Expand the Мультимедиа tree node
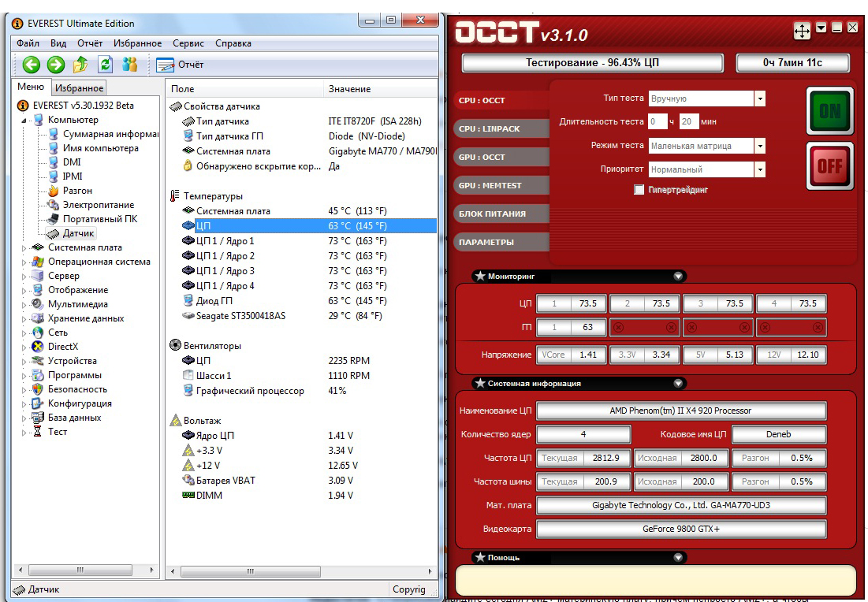 pyautogui.click(x=24, y=305)
